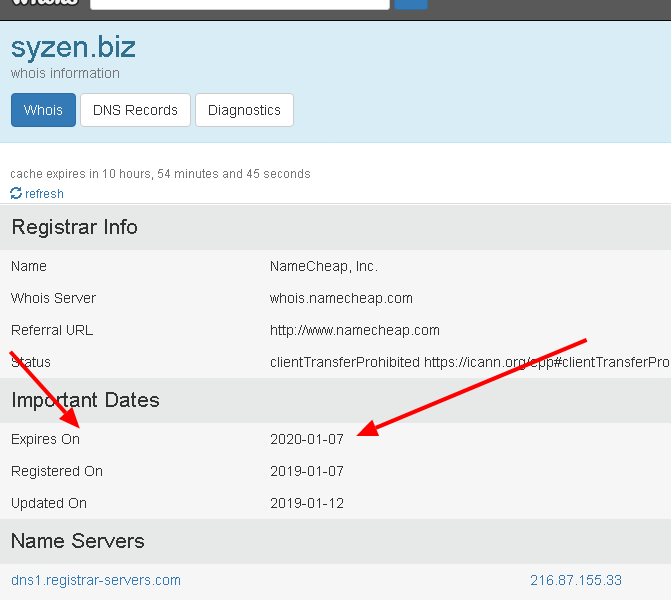Click the refresh link text

pos(44,194)
